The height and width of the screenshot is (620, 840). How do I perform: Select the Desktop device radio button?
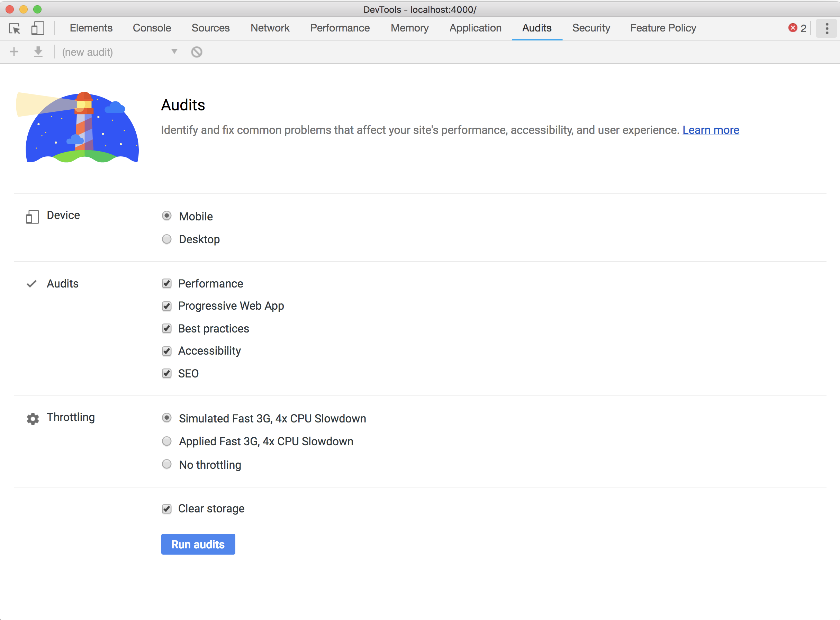(x=166, y=239)
